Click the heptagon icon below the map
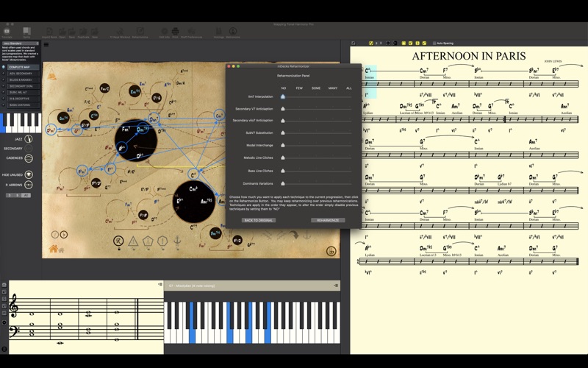 tap(162, 241)
